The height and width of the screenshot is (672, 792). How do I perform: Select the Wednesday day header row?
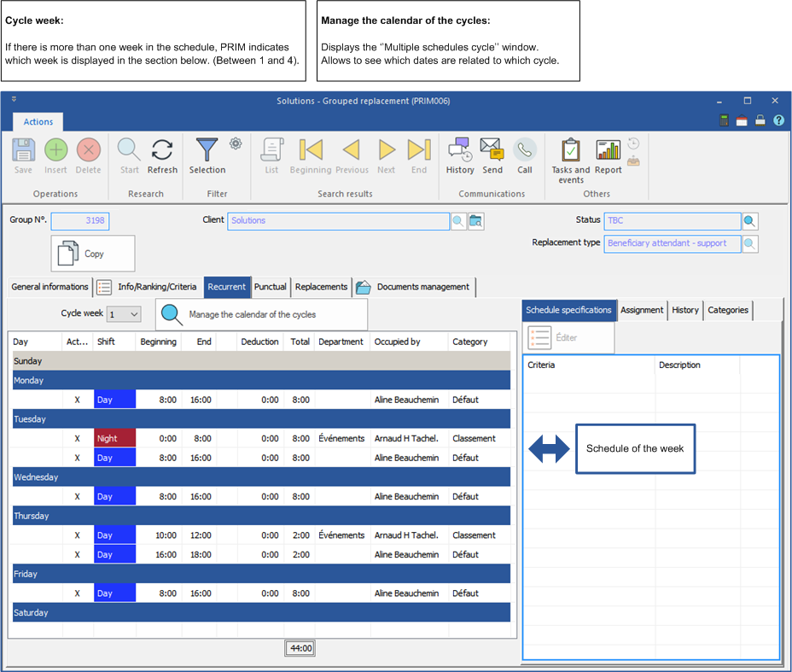click(x=262, y=477)
